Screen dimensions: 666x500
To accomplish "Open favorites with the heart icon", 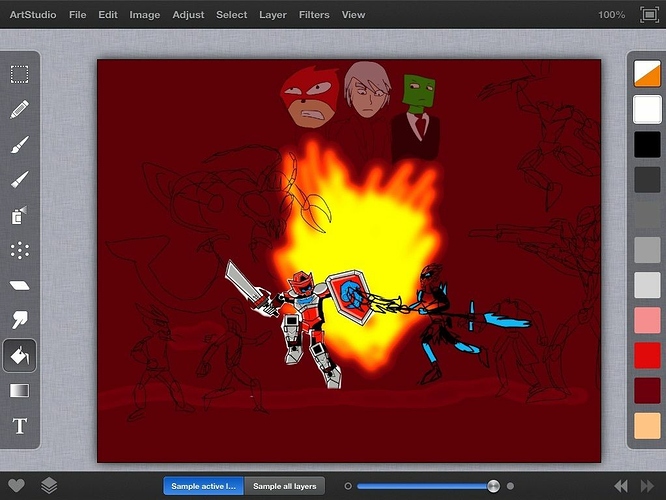I will click(x=17, y=486).
